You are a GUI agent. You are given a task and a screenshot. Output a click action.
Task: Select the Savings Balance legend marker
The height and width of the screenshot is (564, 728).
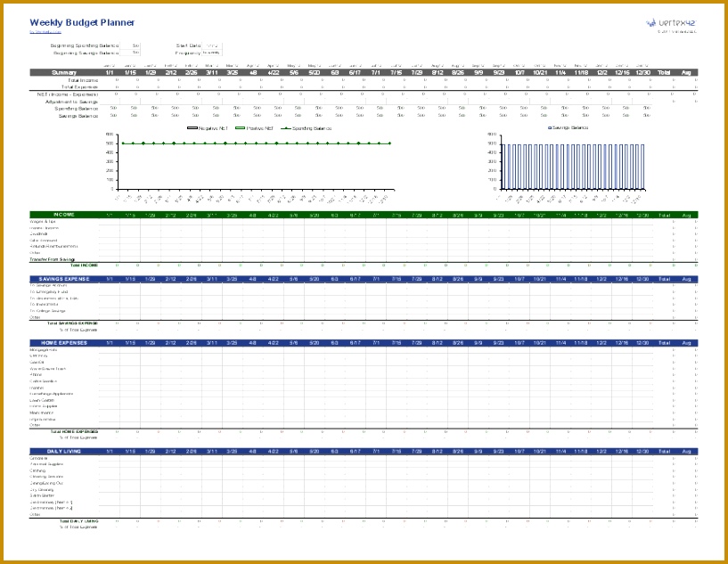point(550,127)
